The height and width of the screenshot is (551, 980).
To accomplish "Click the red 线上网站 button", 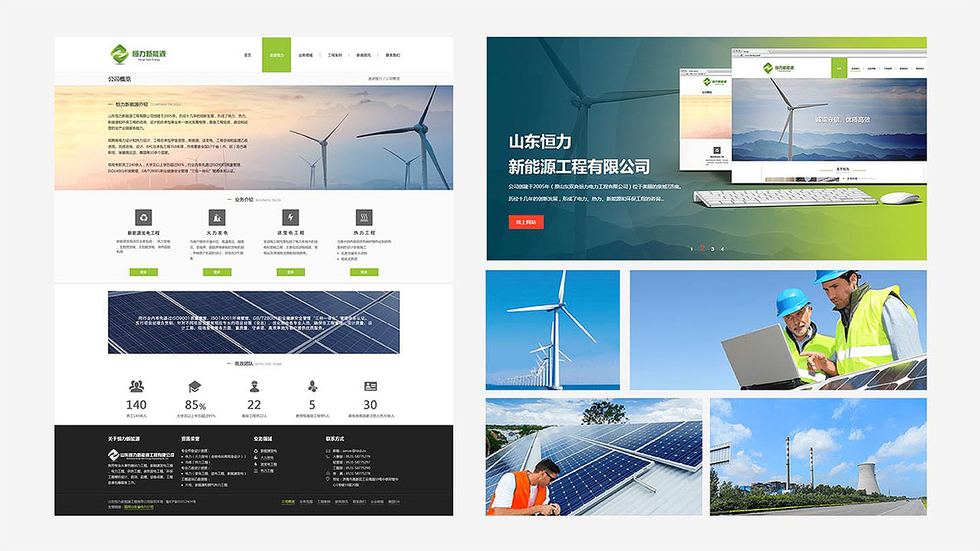I will (x=526, y=223).
